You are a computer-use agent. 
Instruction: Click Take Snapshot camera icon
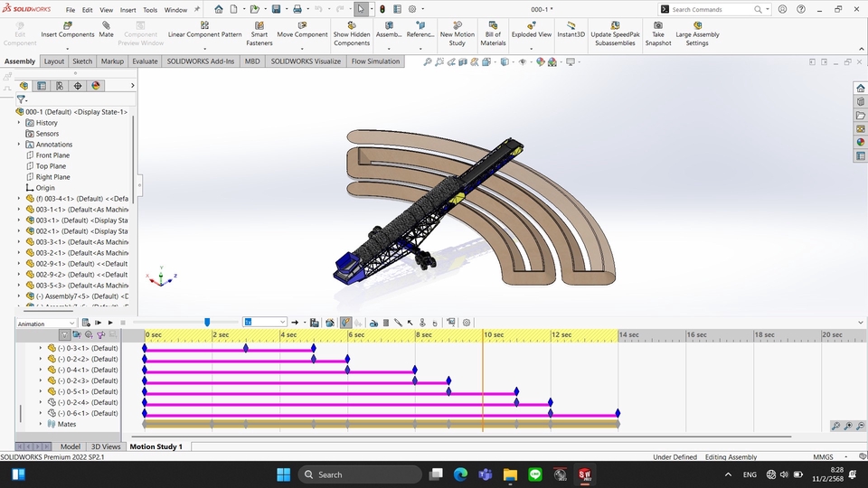[658, 25]
